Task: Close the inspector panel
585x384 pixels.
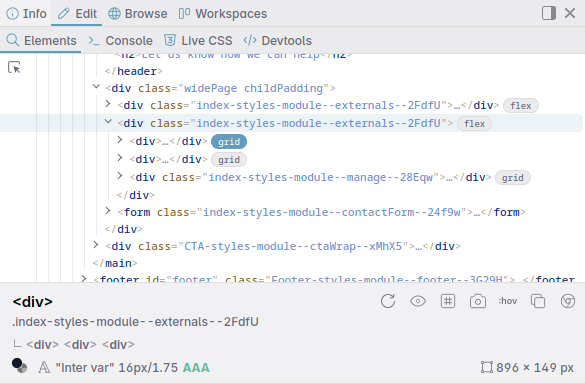Action: (x=570, y=13)
